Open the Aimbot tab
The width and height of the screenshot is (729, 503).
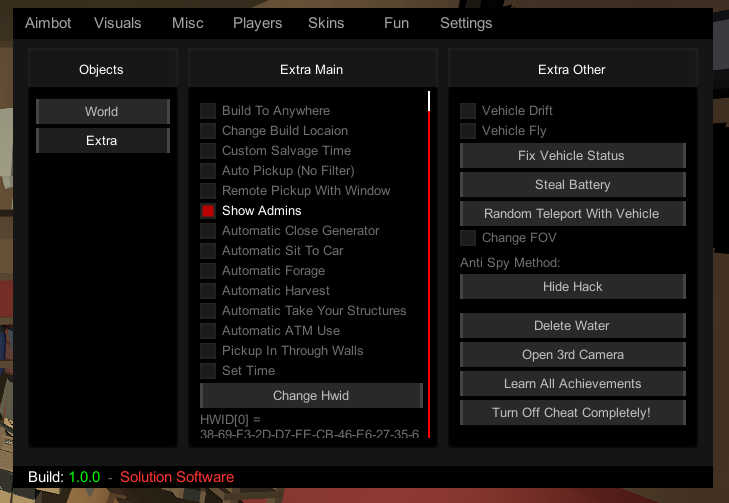tap(48, 23)
